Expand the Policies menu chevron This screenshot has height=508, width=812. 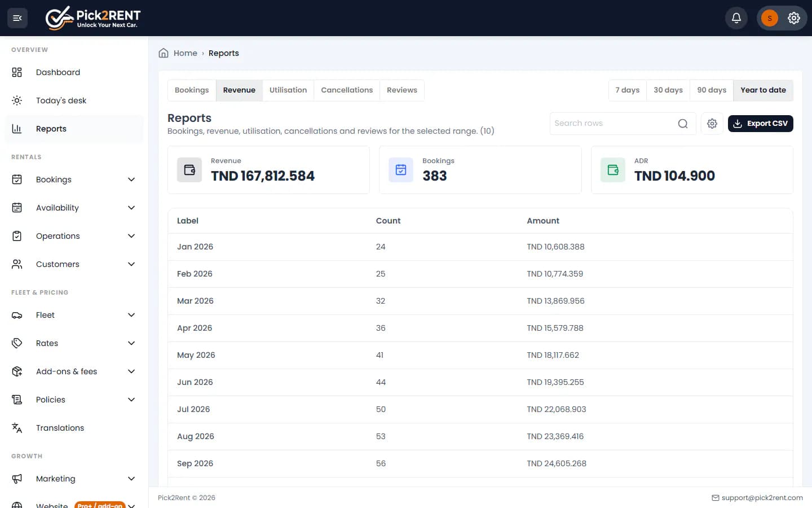[131, 400]
